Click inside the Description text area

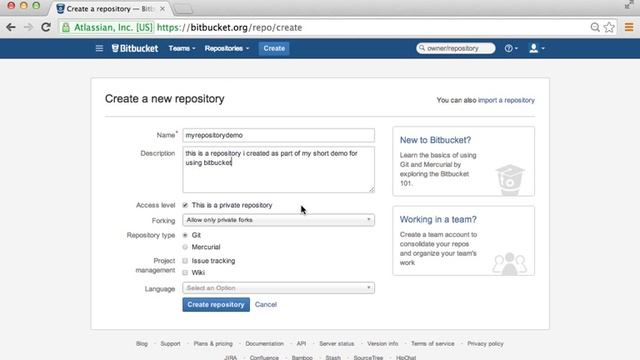point(278,169)
